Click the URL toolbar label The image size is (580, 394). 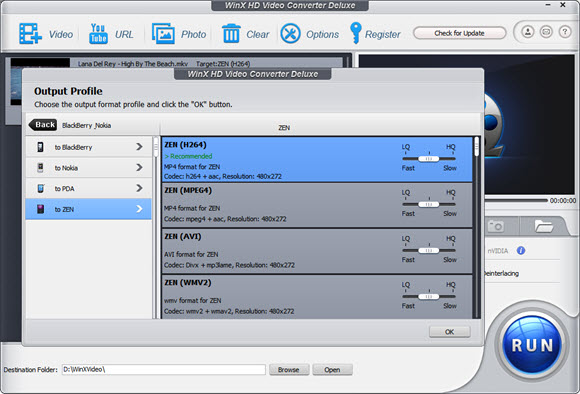click(124, 34)
